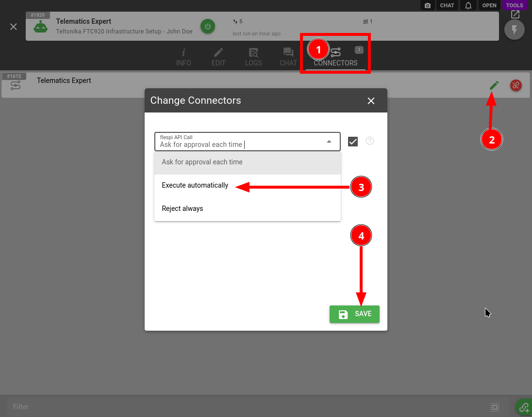Click 'Telematics Expert' name in connector row
Screen dimensions: 532x417
coord(64,80)
